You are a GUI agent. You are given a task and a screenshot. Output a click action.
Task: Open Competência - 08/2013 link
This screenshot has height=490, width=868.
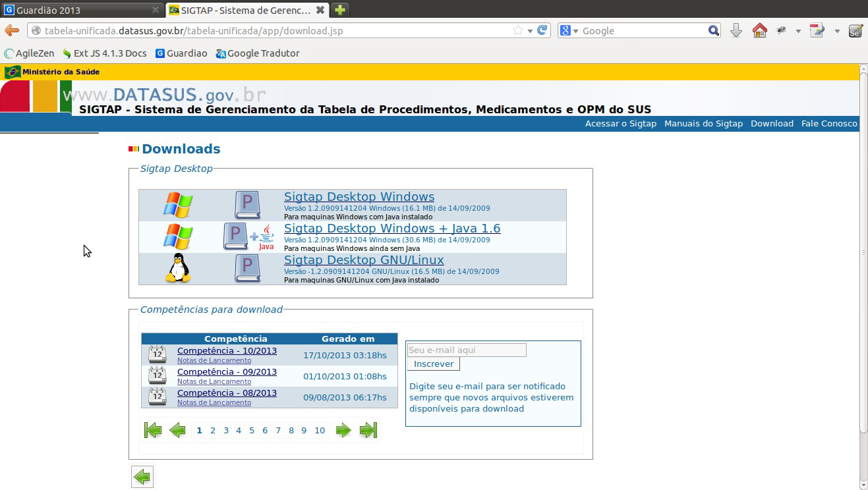(227, 393)
